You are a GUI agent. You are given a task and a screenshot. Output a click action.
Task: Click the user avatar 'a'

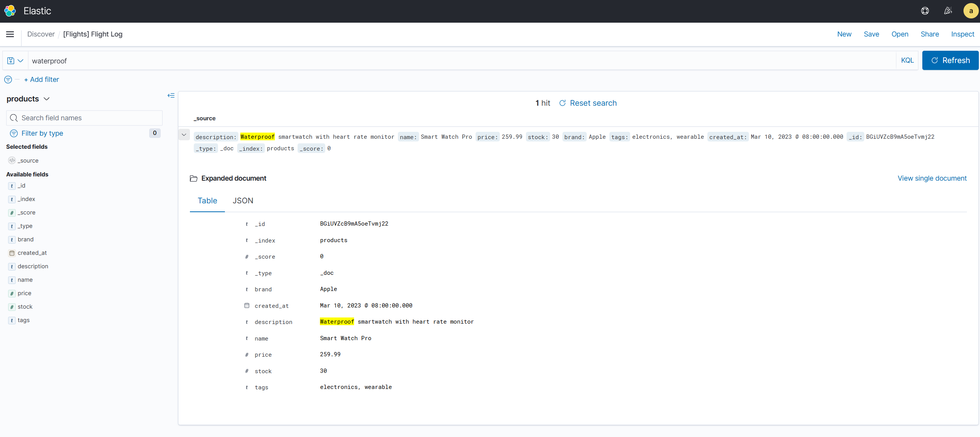pyautogui.click(x=970, y=11)
